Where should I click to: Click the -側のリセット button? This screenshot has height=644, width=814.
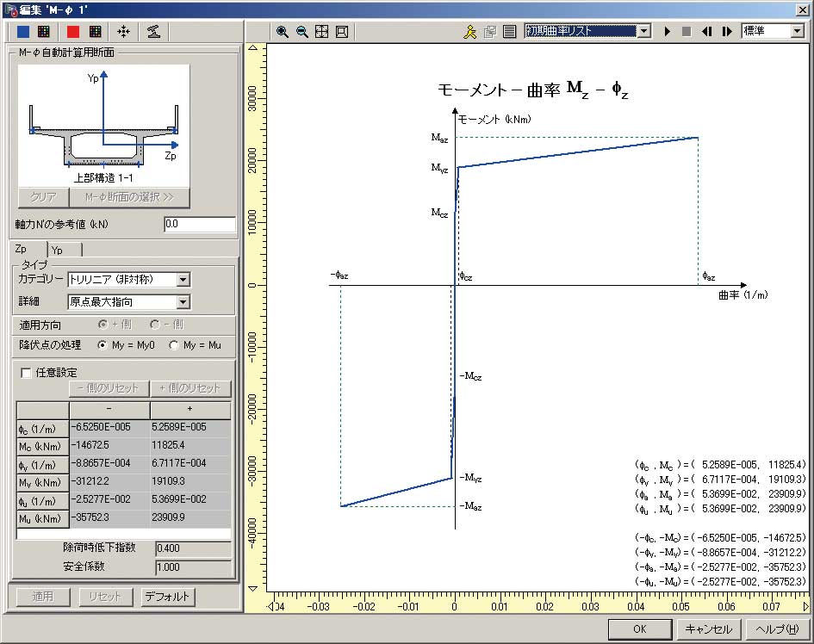point(109,388)
